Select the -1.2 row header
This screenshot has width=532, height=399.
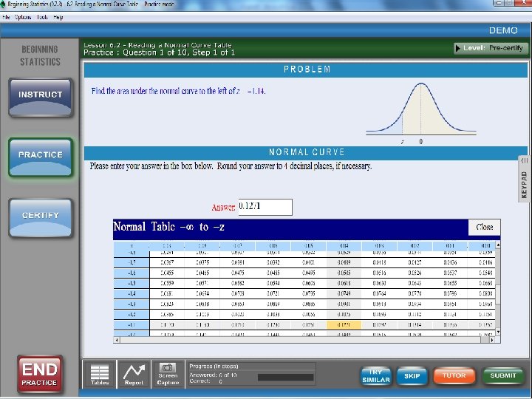(x=132, y=315)
